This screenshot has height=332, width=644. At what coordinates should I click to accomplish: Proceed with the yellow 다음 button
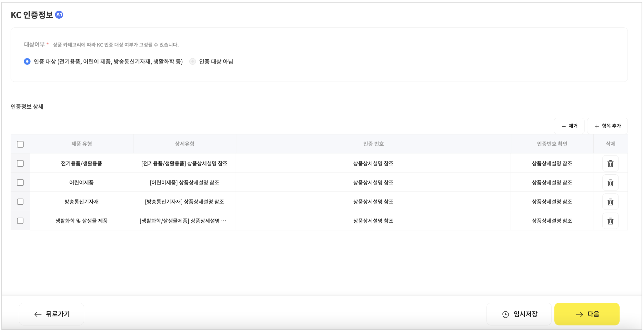tap(587, 314)
